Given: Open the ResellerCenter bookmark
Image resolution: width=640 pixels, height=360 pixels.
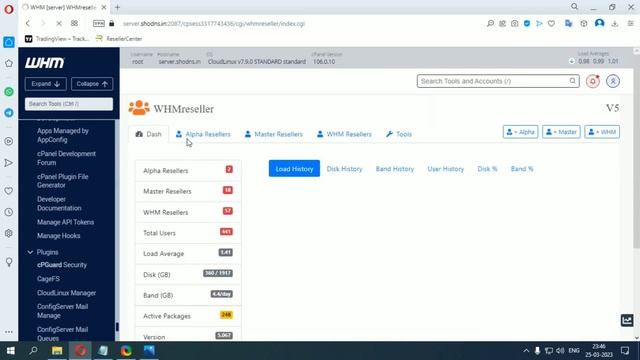Looking at the screenshot, I should [x=119, y=39].
